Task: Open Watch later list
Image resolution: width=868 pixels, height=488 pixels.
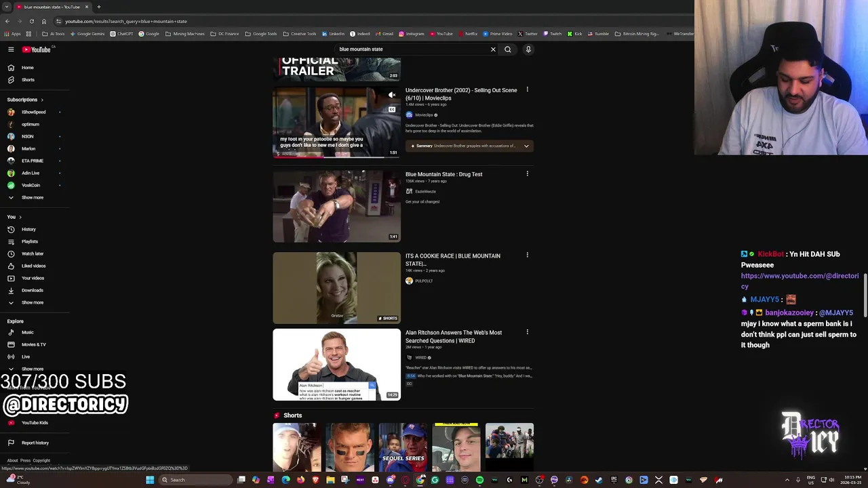Action: (x=34, y=253)
